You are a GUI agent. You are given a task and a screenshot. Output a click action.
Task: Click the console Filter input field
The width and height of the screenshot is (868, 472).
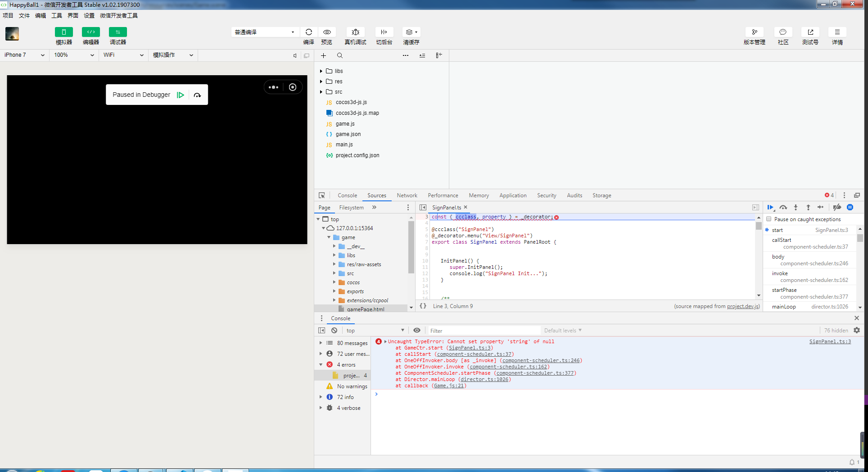(483, 331)
